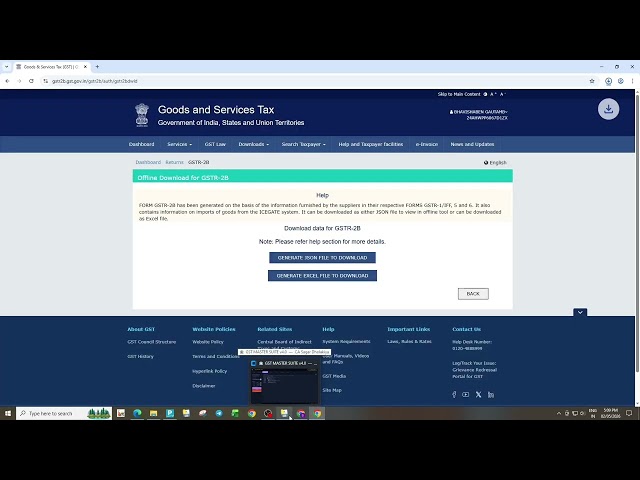Open Telegram from the taskbar
The width and height of the screenshot is (640, 480).
coord(219,413)
